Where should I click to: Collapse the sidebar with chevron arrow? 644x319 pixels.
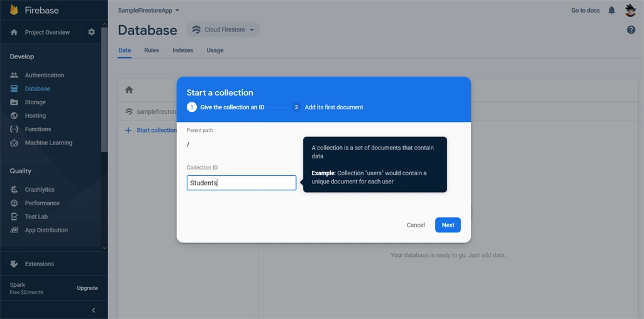coord(93,310)
